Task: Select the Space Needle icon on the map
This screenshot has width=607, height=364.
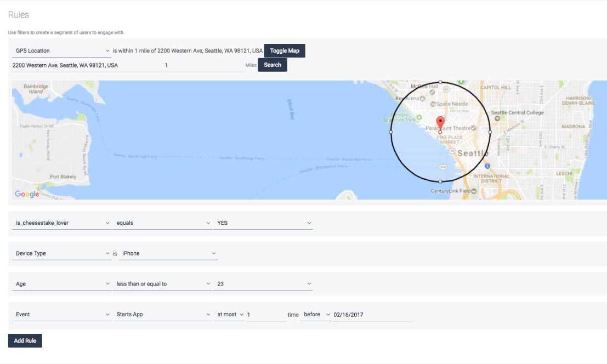Action: (432, 104)
